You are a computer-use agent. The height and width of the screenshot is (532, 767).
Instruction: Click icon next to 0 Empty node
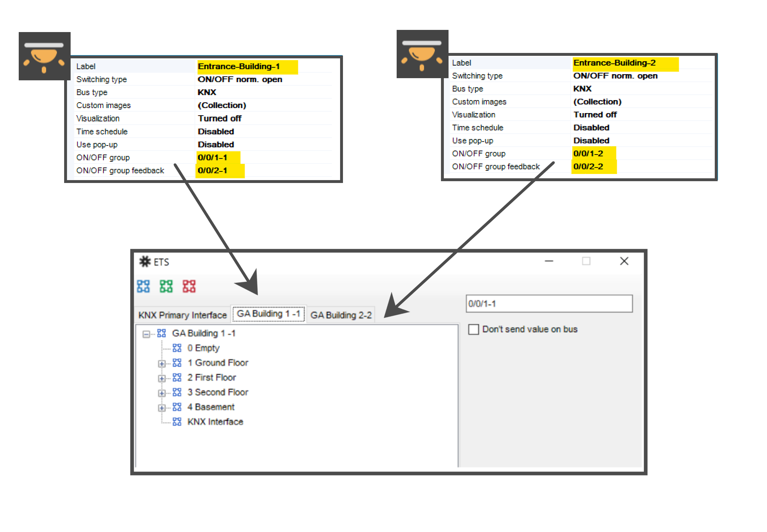pyautogui.click(x=177, y=348)
